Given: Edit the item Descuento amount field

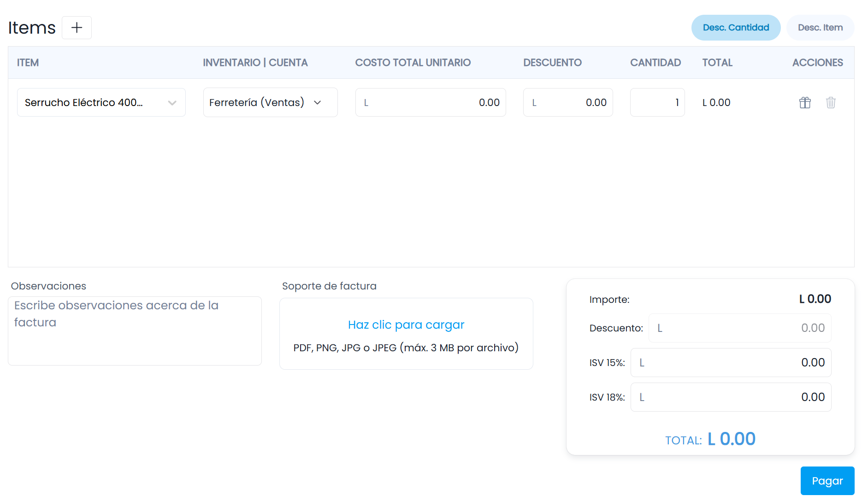Looking at the screenshot, I should click(568, 102).
